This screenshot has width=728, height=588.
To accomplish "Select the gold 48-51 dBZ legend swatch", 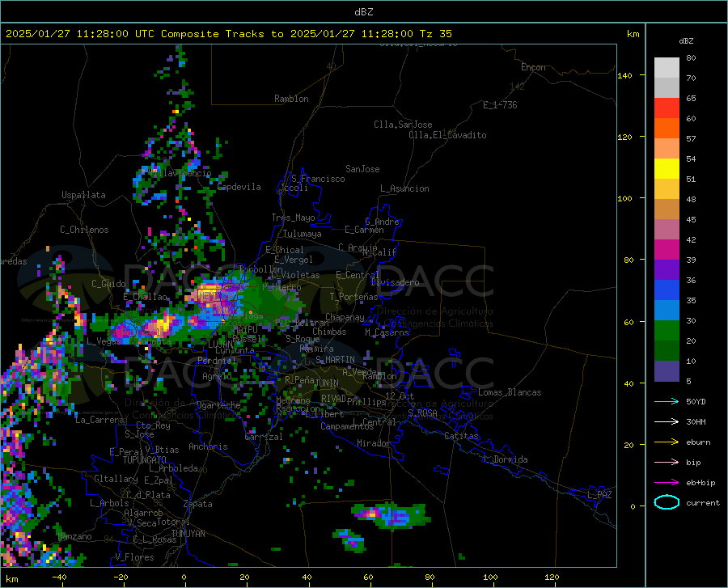I will click(x=667, y=189).
